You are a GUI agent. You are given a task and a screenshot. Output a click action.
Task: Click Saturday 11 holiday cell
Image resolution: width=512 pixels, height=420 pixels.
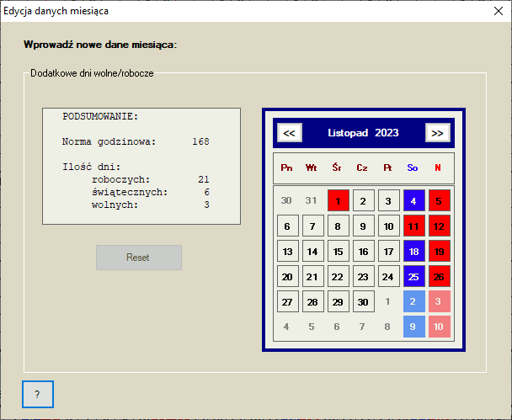coord(413,226)
